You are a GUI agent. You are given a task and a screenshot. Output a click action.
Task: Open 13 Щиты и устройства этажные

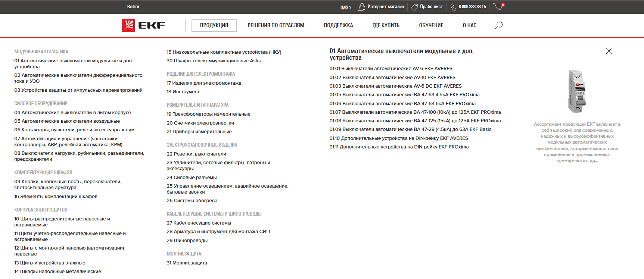(x=50, y=263)
